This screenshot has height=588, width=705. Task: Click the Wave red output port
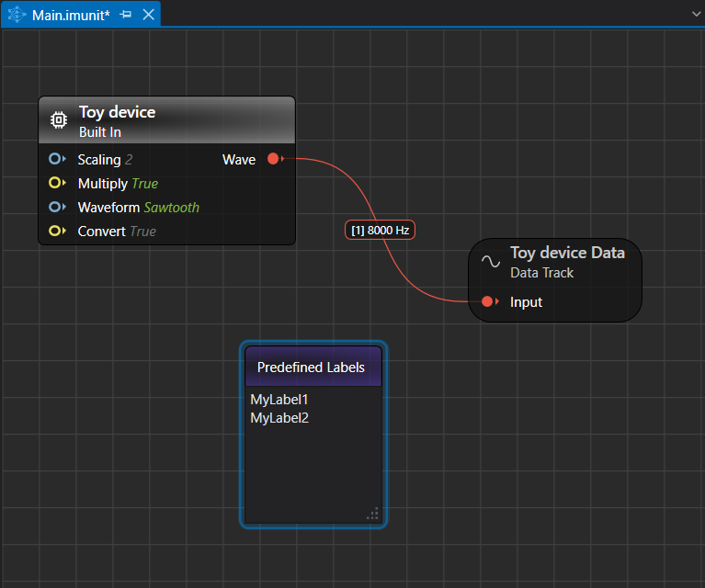273,159
